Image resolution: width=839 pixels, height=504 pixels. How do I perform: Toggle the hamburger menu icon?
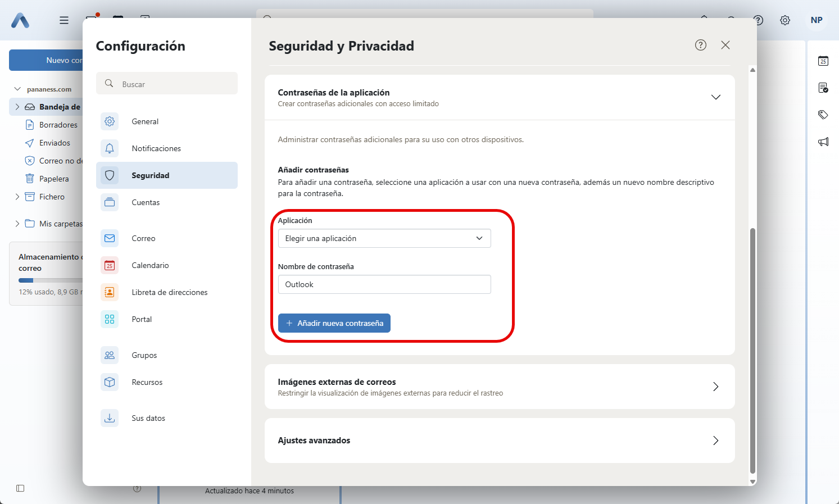coord(64,20)
